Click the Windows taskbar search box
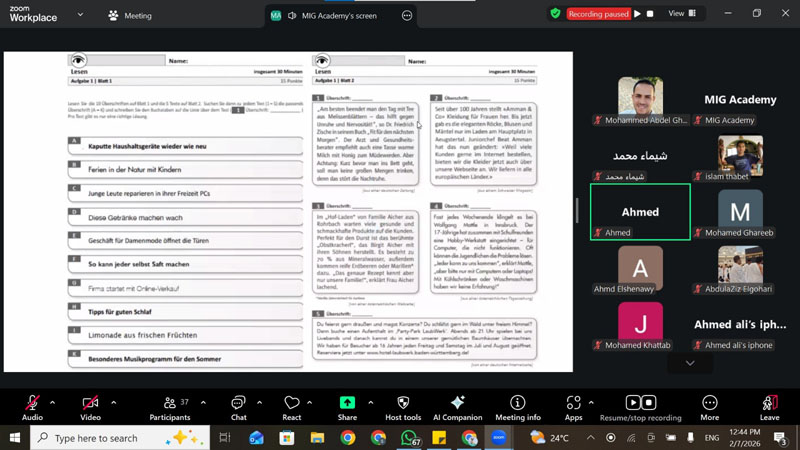800x450 pixels. click(110, 438)
